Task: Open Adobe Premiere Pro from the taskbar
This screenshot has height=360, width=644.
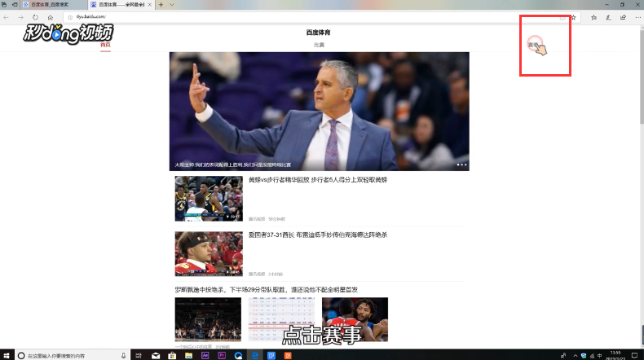Action: pos(222,355)
